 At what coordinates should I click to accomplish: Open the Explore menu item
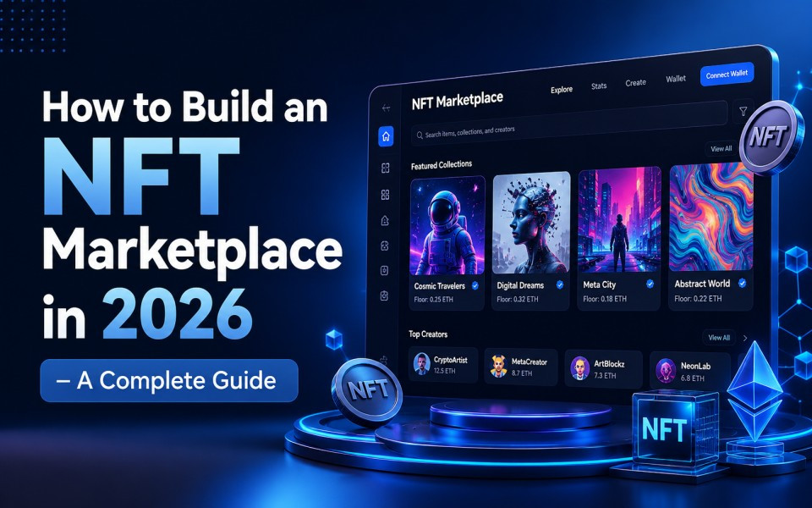point(562,90)
